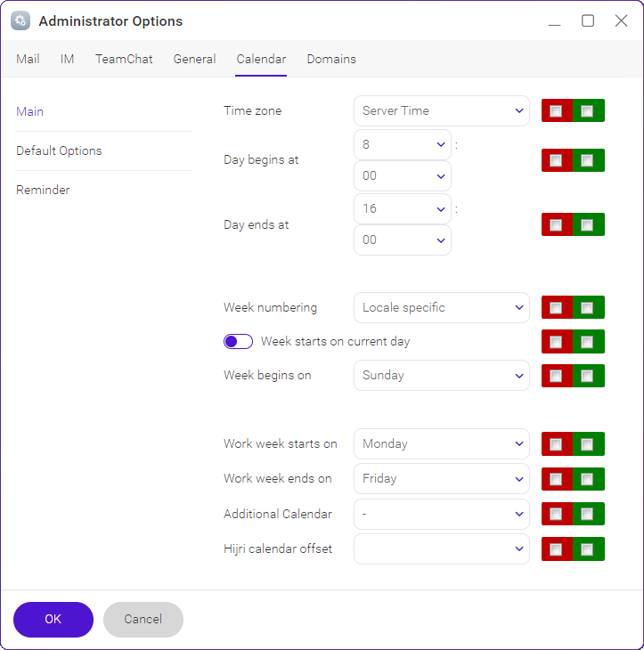Switch to the Mail tab
Viewport: 644px width, 650px height.
[28, 59]
